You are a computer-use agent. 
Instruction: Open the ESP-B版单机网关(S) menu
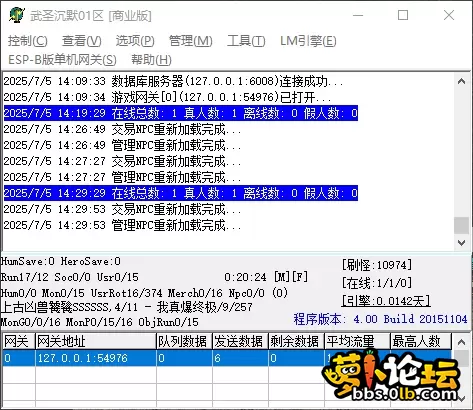coord(62,60)
